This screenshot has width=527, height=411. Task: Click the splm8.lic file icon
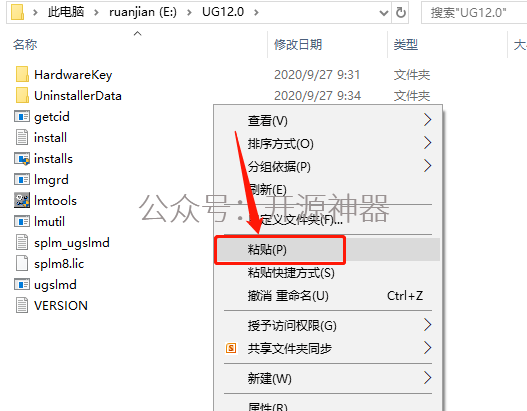pos(22,263)
